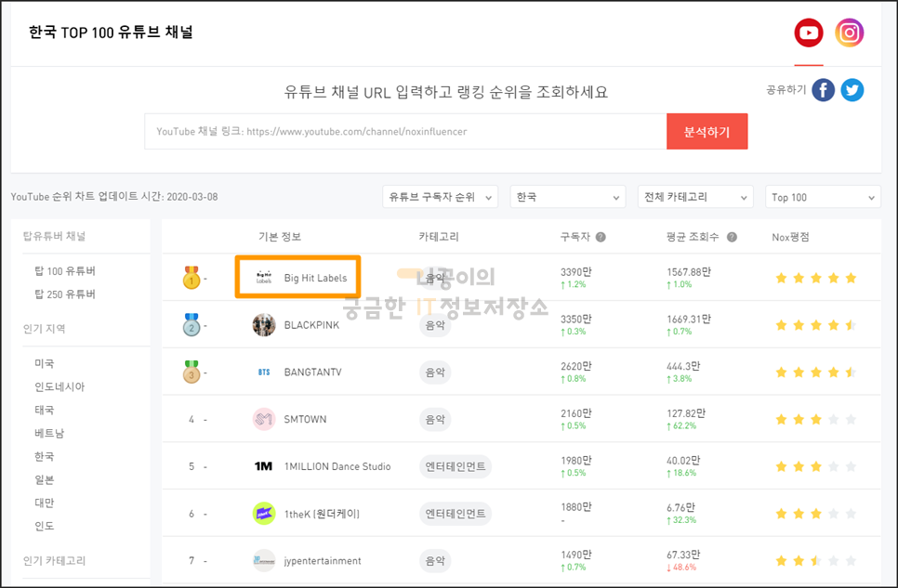Click the 1669.31만 average views value

tap(689, 319)
